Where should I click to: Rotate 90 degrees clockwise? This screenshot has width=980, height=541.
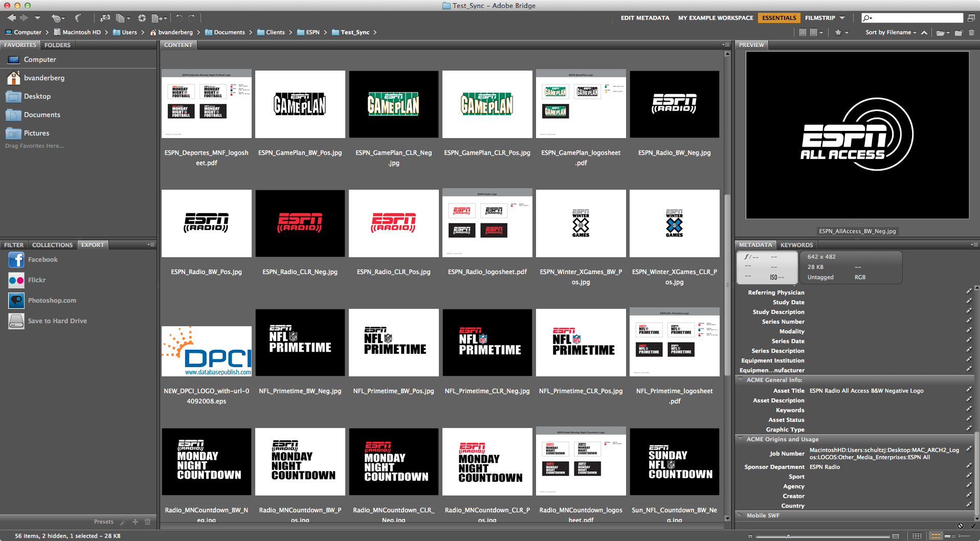coord(192,18)
